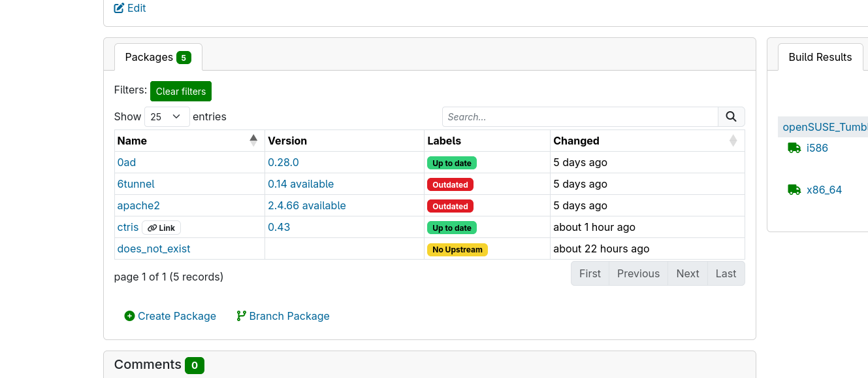Open the 6tunnel package link
Screen dimensions: 868x378
pyautogui.click(x=136, y=184)
